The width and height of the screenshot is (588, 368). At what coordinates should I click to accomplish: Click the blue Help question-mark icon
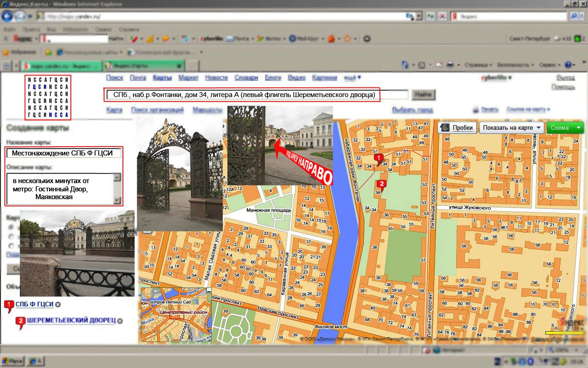click(568, 65)
